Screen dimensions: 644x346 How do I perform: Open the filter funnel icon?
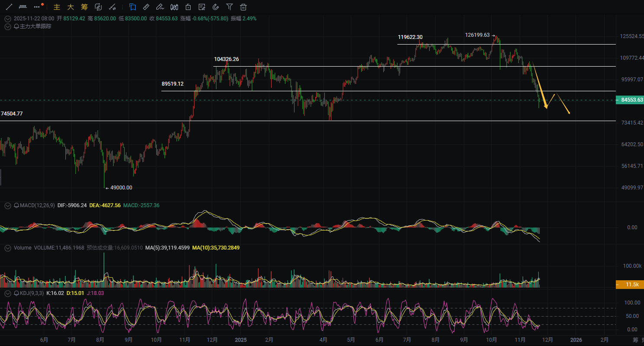(230, 7)
